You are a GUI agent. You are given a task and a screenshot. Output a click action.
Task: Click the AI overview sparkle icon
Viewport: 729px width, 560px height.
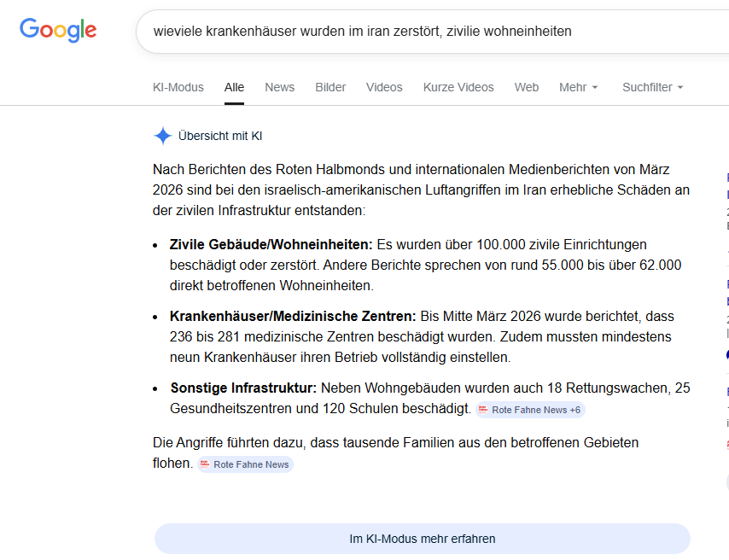tap(162, 136)
